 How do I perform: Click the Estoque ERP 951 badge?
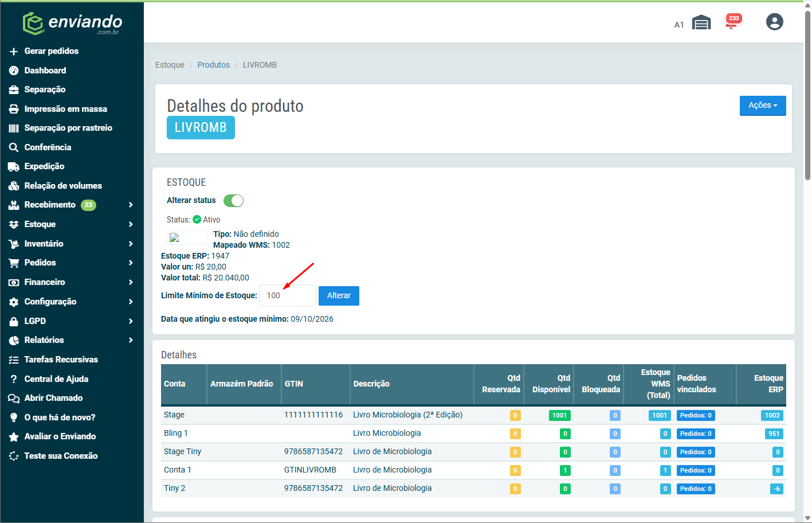[774, 434]
